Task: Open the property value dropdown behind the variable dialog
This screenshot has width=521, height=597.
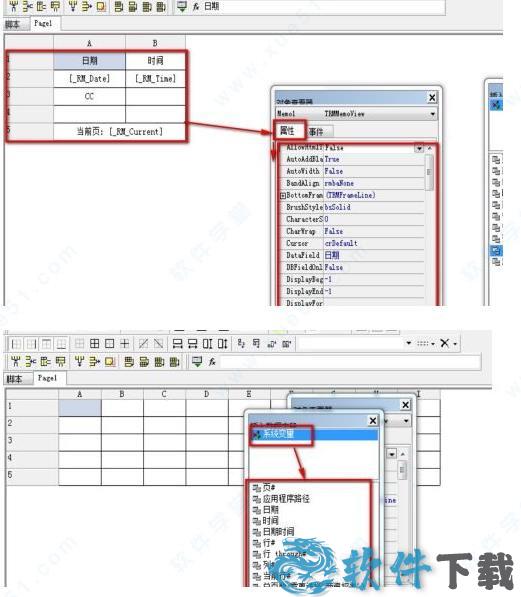Action: coord(392,454)
